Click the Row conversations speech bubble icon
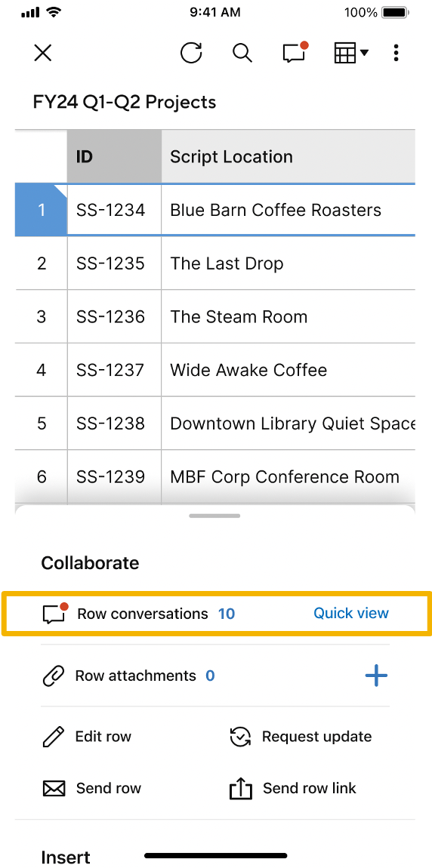Screen dimensions: 432x868 (55, 614)
